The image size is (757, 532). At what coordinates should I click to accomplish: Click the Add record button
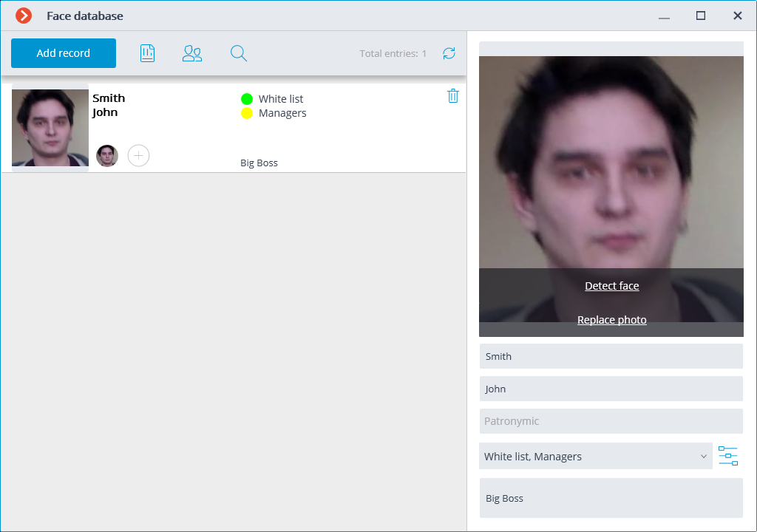pyautogui.click(x=63, y=52)
